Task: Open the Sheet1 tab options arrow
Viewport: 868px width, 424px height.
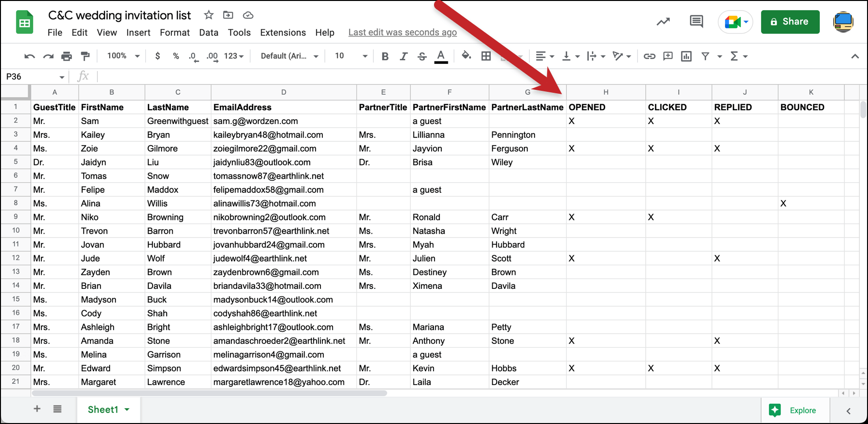Action: [x=127, y=410]
